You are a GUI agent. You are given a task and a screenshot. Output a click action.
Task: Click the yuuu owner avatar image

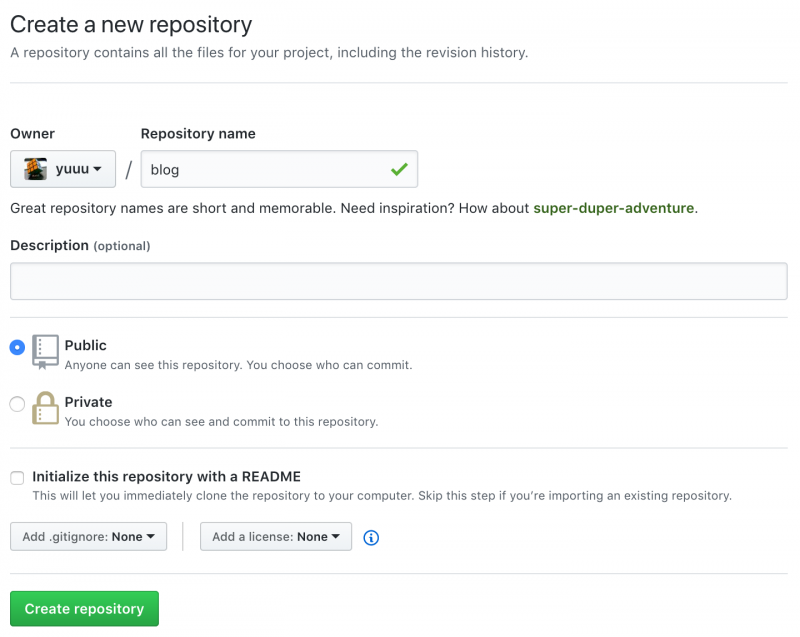tap(36, 169)
